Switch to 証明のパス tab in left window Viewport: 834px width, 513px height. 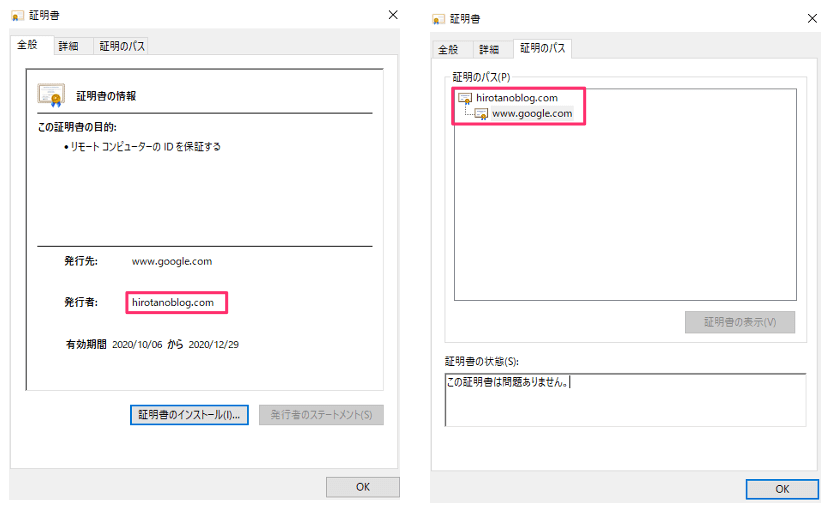point(122,46)
